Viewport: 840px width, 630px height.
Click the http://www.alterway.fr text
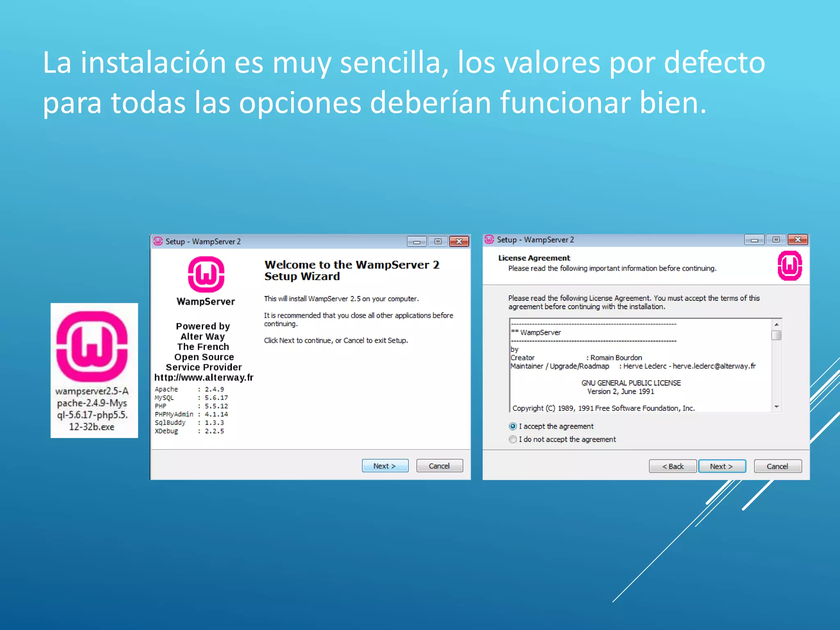click(204, 377)
